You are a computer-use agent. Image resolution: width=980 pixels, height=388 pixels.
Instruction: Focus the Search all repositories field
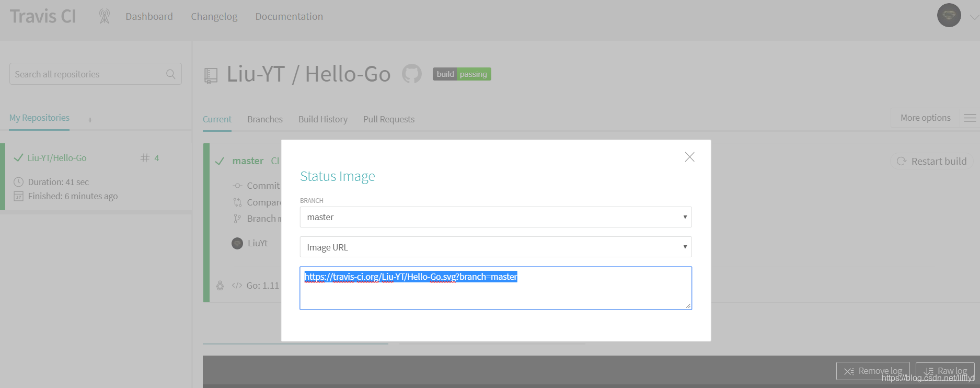96,74
